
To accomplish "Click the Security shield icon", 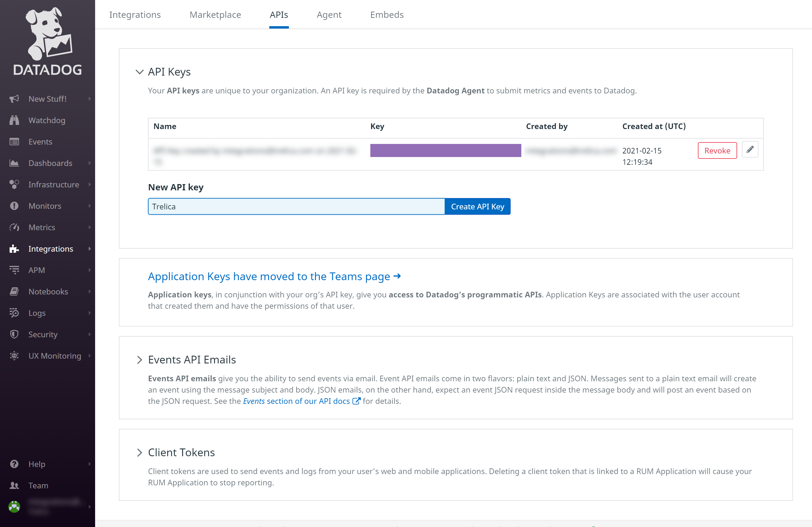I will [x=14, y=335].
